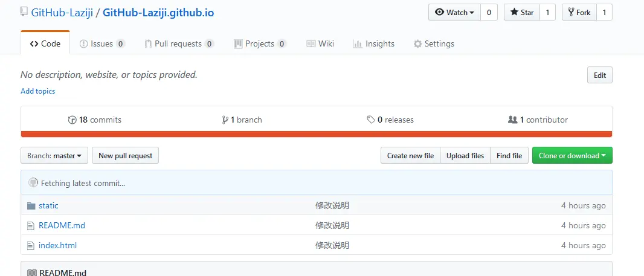Open the static folder
644x276 pixels.
tap(48, 206)
